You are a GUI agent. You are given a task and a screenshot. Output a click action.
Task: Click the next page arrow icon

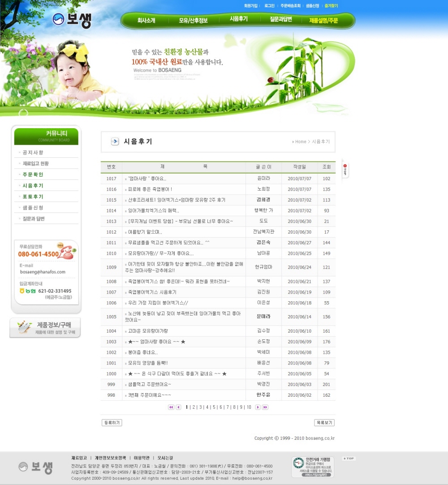click(x=258, y=407)
